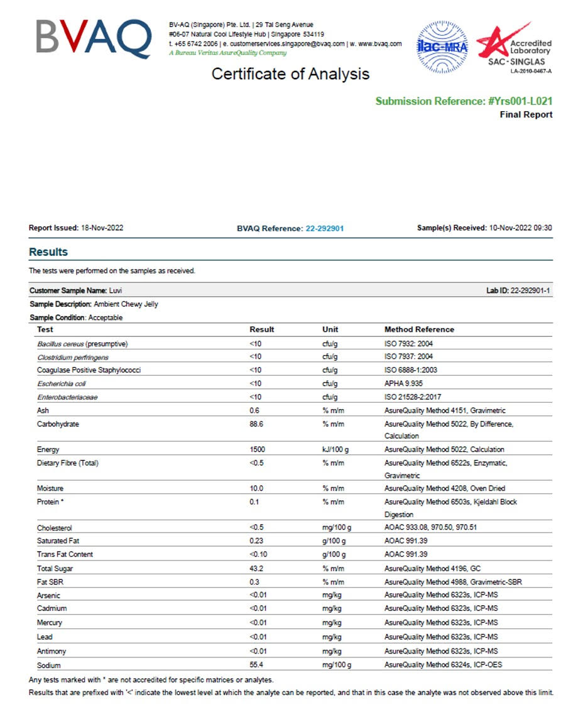This screenshot has height=707, width=588.
Task: Click the Results section heading
Action: 48,252
